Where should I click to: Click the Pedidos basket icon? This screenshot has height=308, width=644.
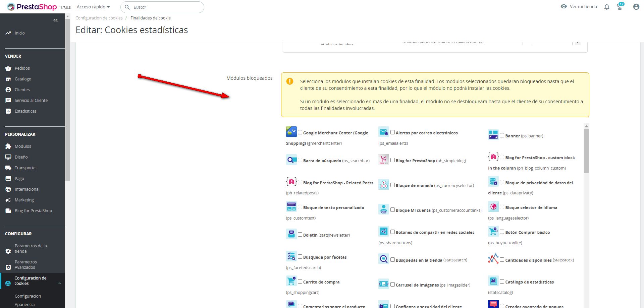[x=8, y=68]
